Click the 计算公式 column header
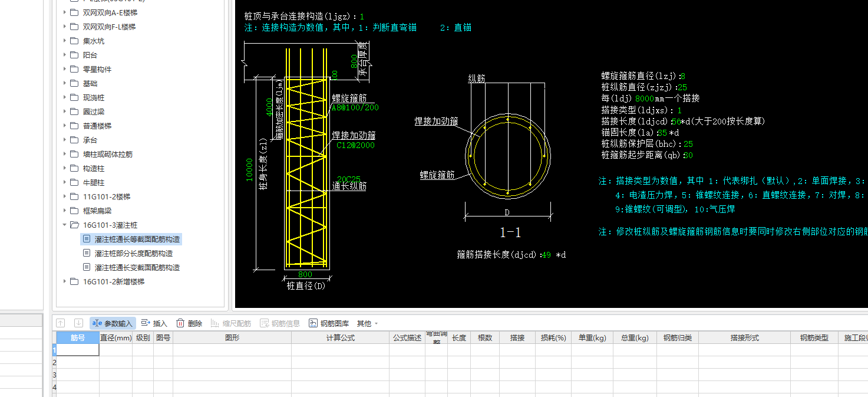 (341, 338)
